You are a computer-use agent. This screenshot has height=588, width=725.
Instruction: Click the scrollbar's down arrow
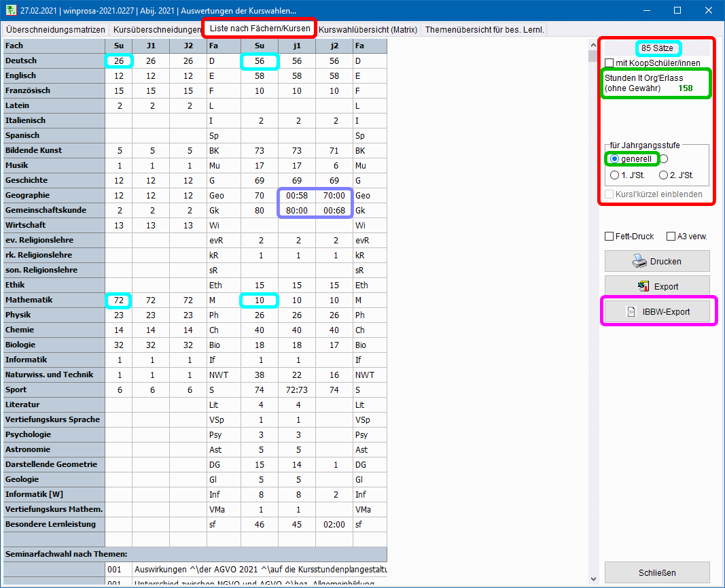(x=593, y=578)
